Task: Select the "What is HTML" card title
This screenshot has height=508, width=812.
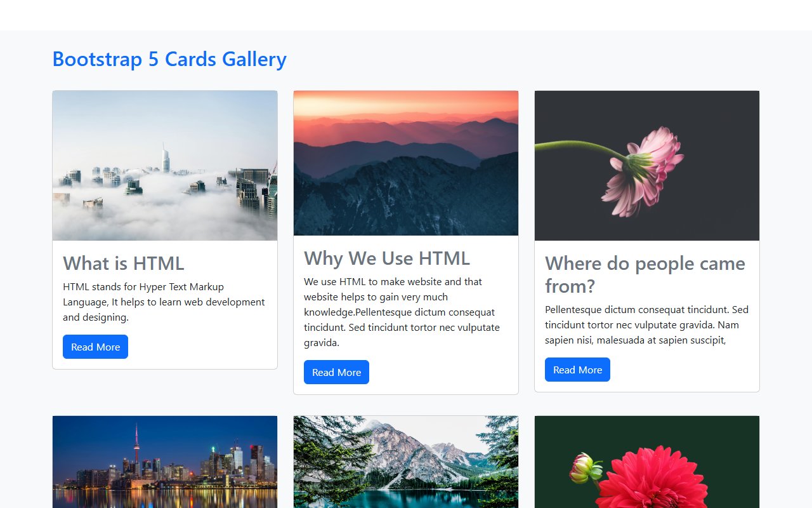Action: pyautogui.click(x=123, y=263)
